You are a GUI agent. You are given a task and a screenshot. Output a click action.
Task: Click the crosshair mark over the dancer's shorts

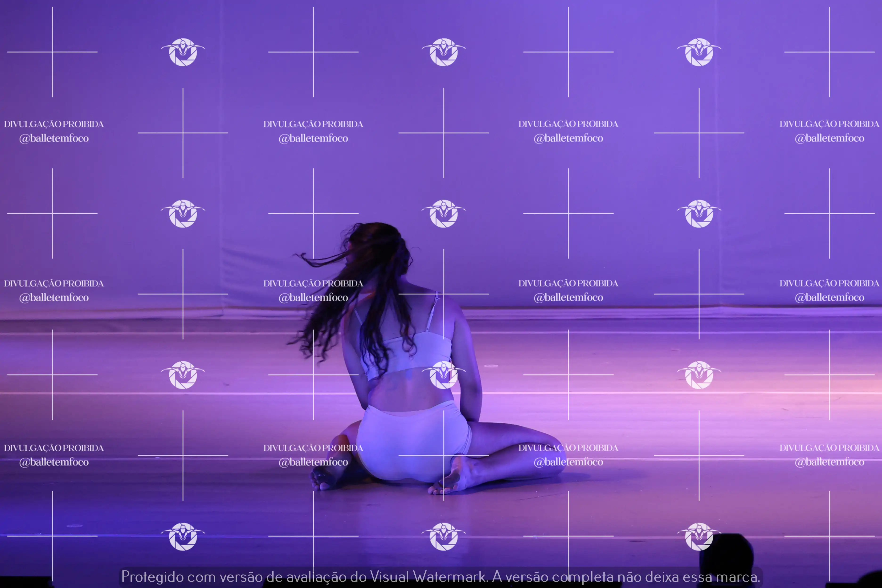pos(444,455)
